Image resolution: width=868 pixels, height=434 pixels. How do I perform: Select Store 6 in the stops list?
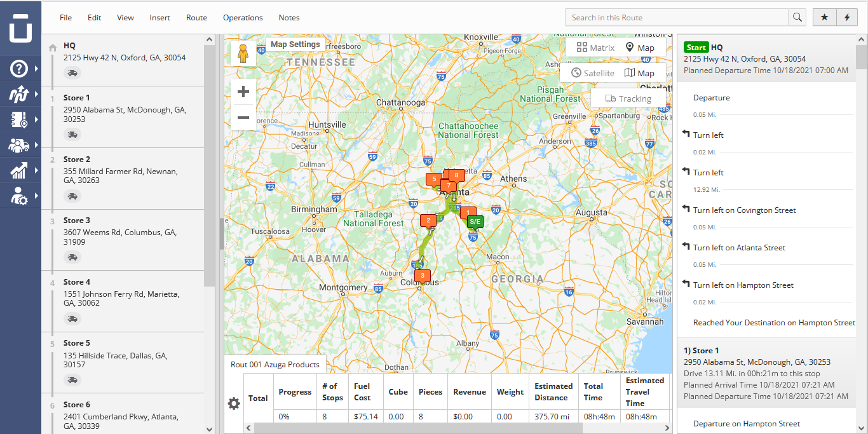coord(123,415)
